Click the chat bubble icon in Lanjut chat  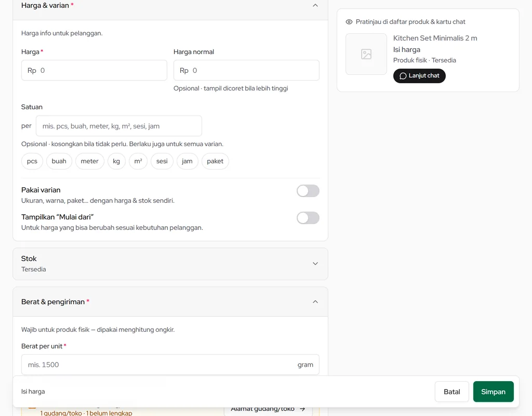[x=403, y=76]
